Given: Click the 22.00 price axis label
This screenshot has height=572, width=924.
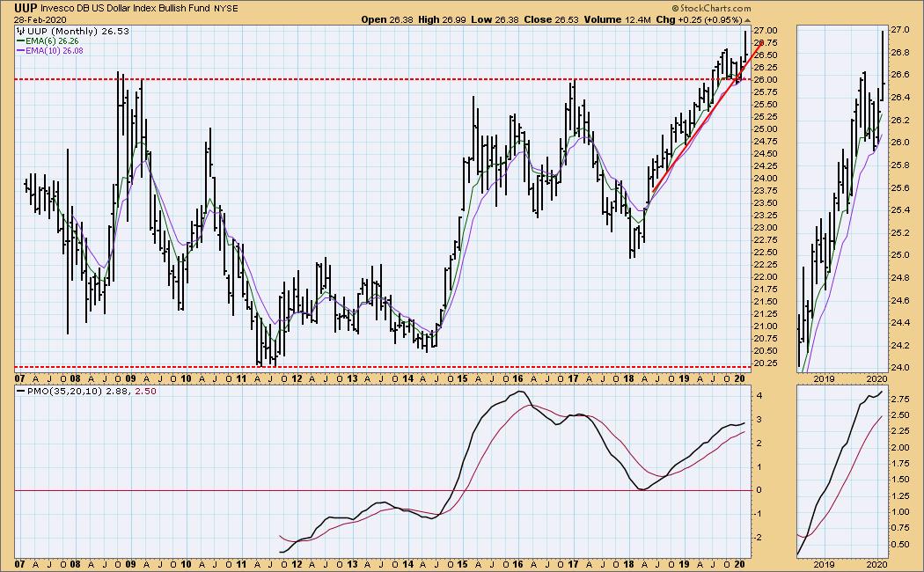Looking at the screenshot, I should 765,277.
